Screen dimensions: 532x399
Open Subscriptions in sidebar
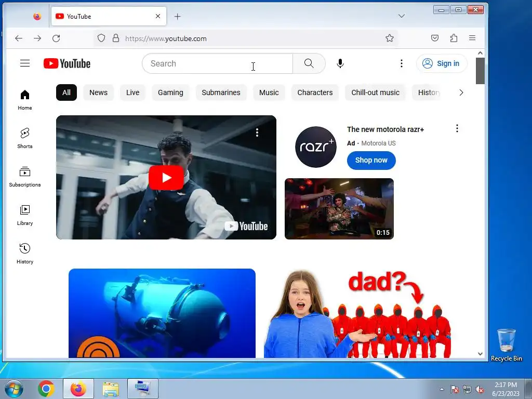click(x=25, y=177)
